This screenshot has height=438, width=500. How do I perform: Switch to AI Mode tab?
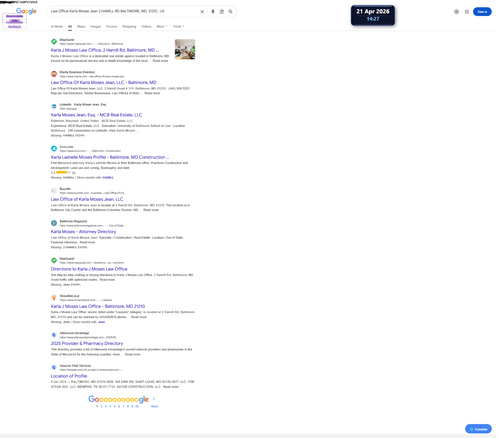tap(57, 26)
